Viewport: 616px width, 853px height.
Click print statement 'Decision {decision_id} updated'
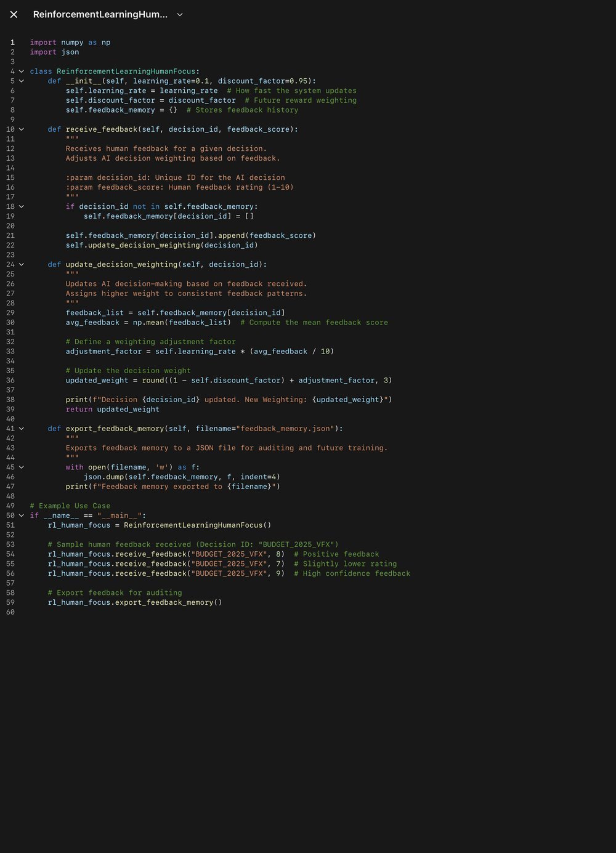tap(229, 400)
